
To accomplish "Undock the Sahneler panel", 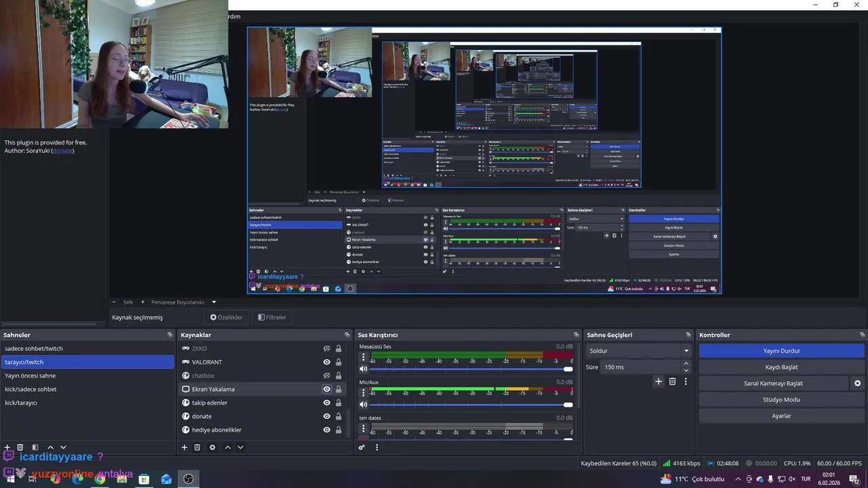I will 170,335.
